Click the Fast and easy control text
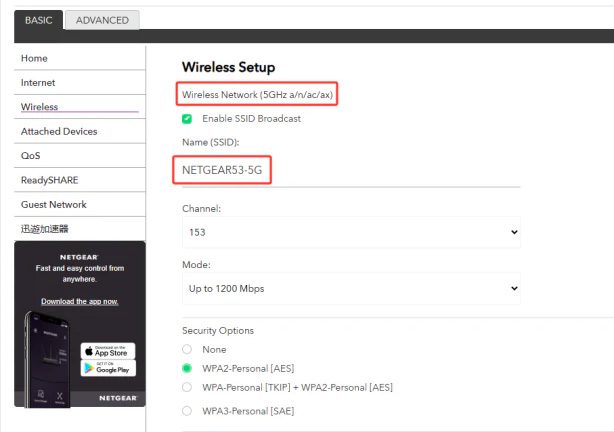Viewport: 614px width, 432px height. point(79,273)
